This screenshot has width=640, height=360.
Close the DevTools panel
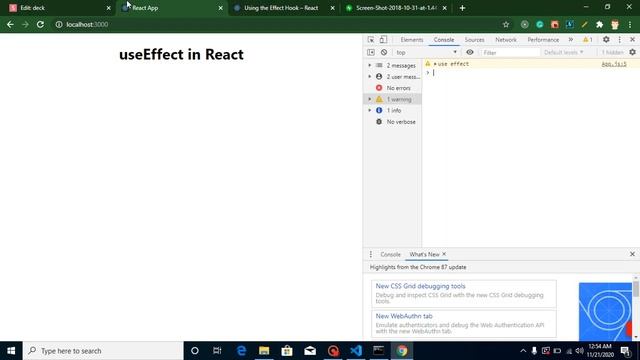632,40
